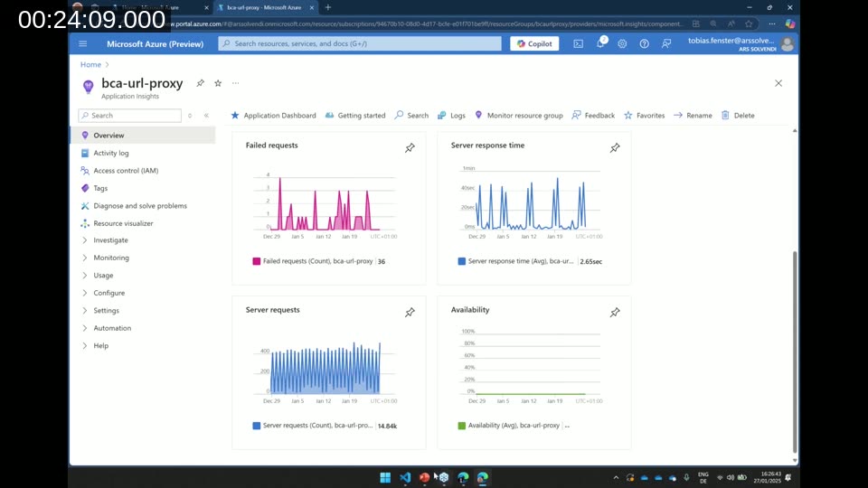Click the sidebar menu search box

click(x=130, y=115)
